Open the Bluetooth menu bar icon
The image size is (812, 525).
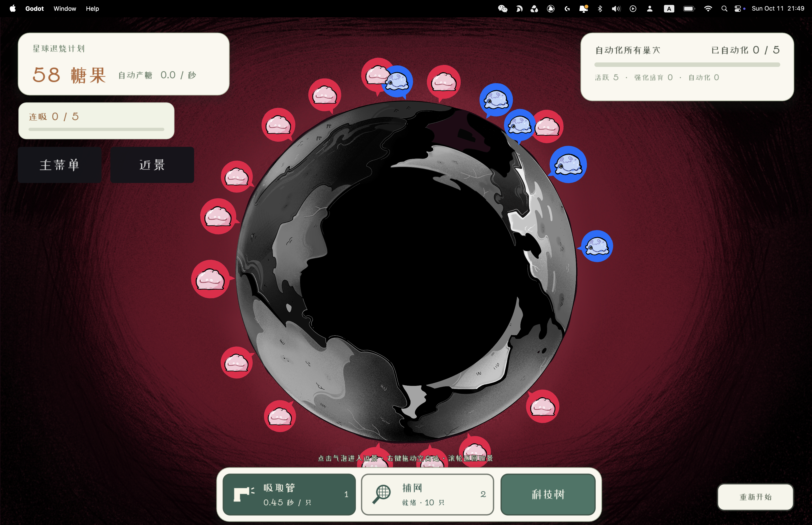click(600, 8)
